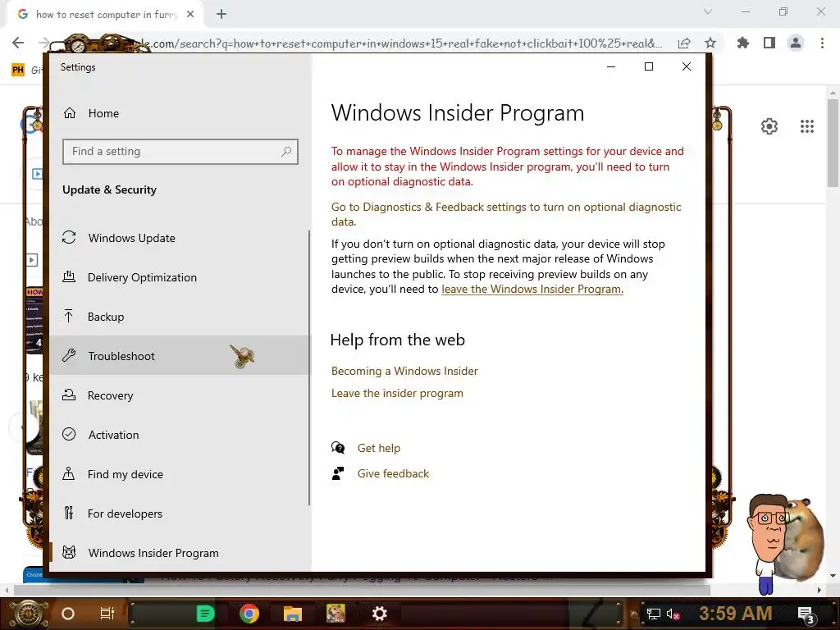The image size is (840, 630).
Task: Click Chrome back arrow
Action: pos(18,43)
